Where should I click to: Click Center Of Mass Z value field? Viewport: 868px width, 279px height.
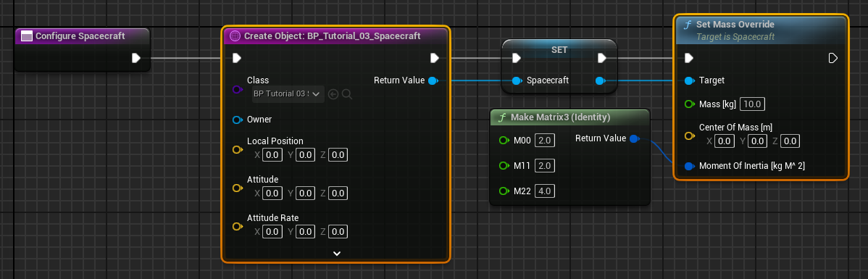(x=790, y=141)
